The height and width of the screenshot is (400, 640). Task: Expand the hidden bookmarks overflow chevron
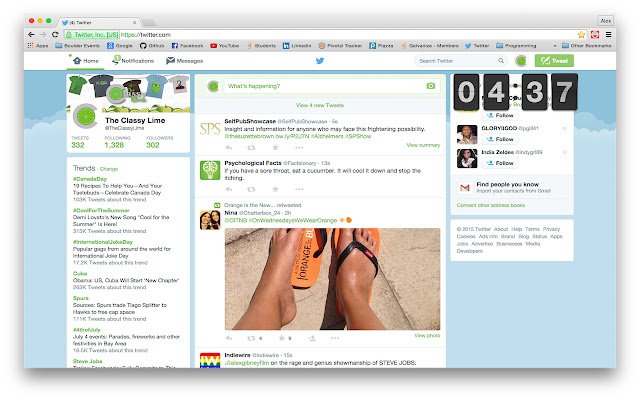(554, 46)
